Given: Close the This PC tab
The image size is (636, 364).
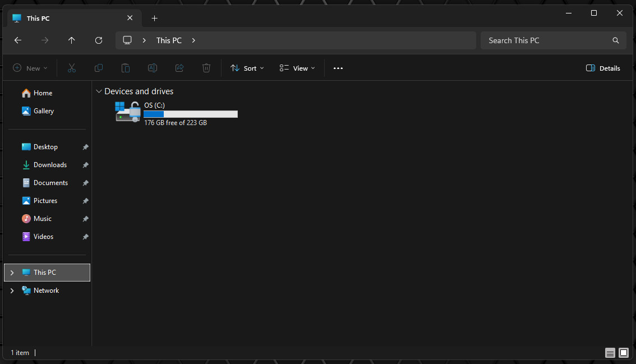Looking at the screenshot, I should [x=130, y=18].
